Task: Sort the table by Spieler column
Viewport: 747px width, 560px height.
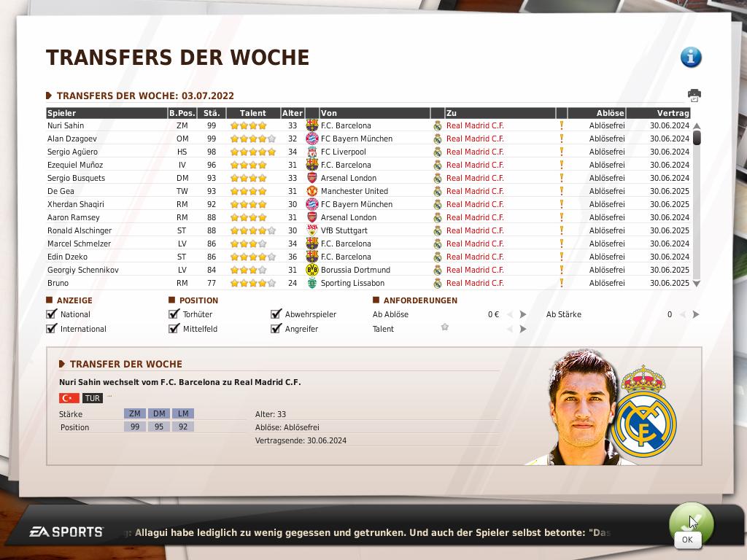Action: click(107, 113)
